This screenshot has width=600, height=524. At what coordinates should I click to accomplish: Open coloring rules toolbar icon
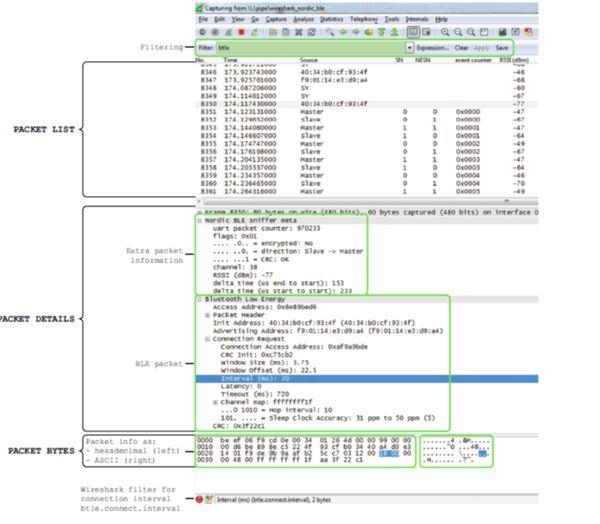[528, 33]
